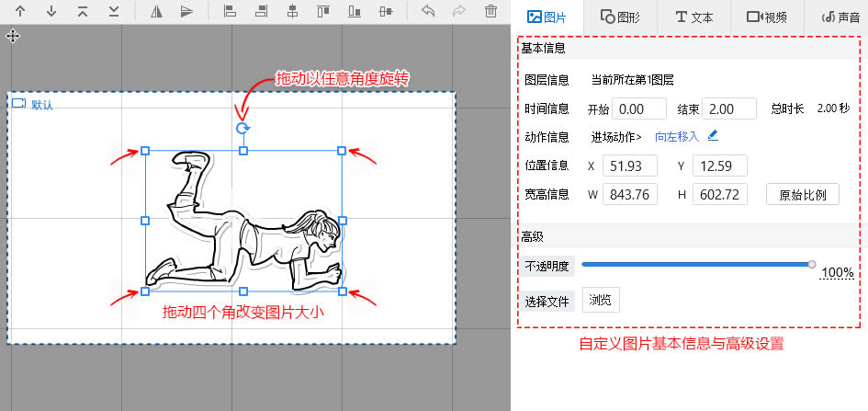Flip the image vertically
868x411 pixels.
coord(187,11)
